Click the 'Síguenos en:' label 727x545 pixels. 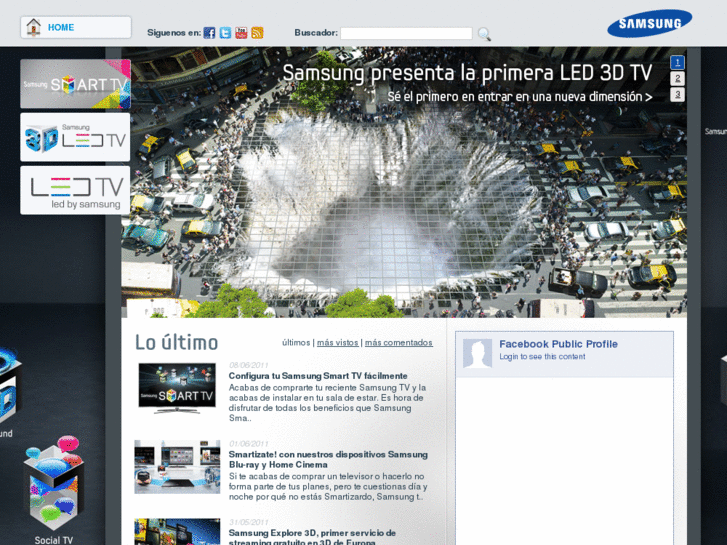[x=174, y=33]
